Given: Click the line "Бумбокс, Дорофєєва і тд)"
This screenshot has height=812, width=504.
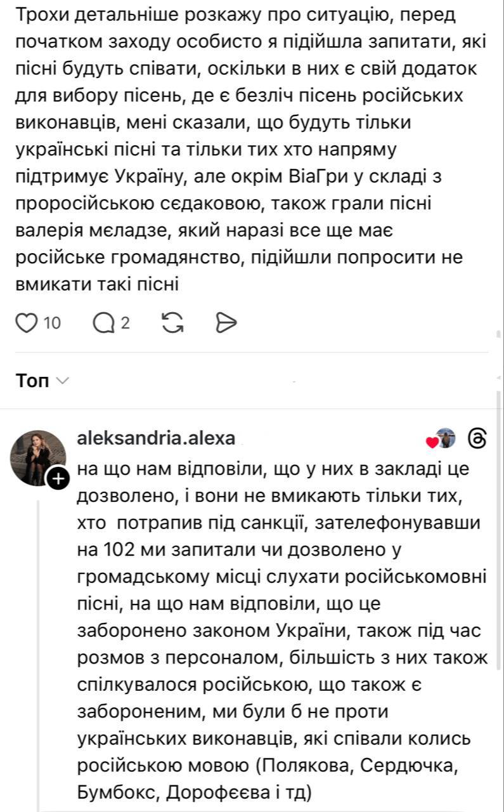Looking at the screenshot, I should click(x=193, y=793).
